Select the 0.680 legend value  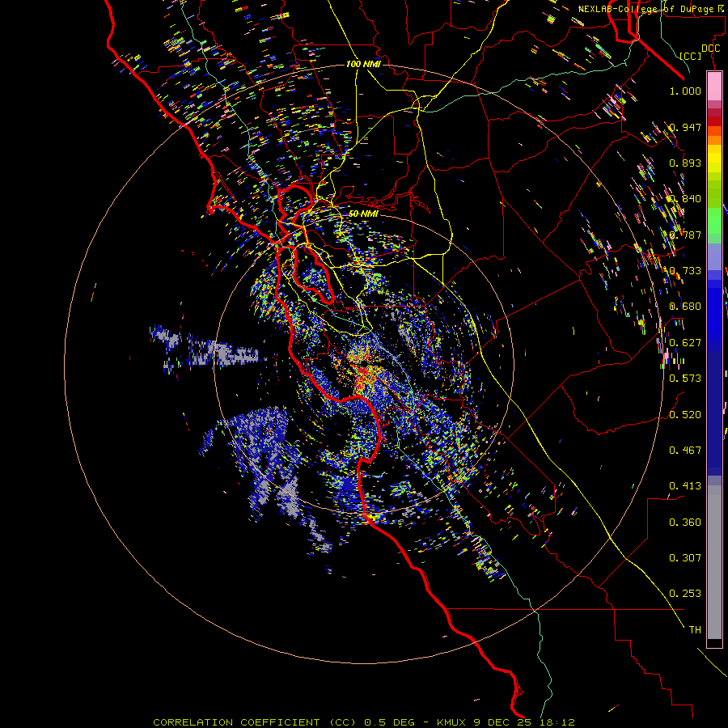coord(685,307)
